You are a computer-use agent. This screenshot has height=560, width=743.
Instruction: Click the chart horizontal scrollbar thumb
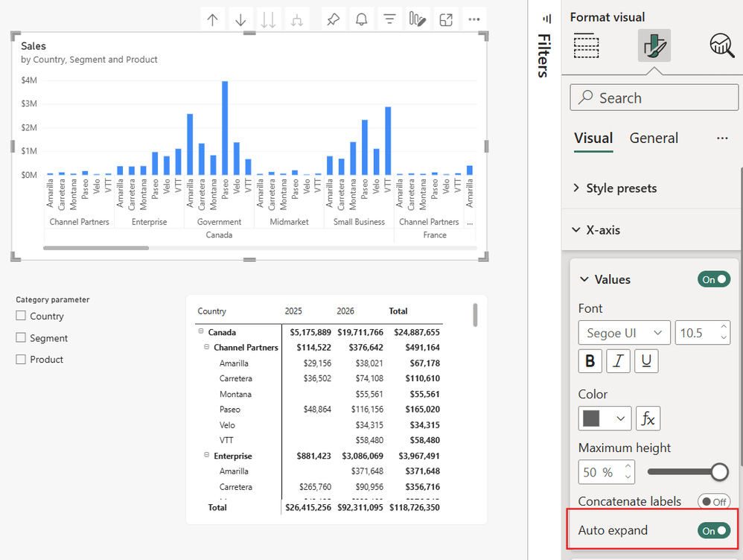[x=96, y=248]
